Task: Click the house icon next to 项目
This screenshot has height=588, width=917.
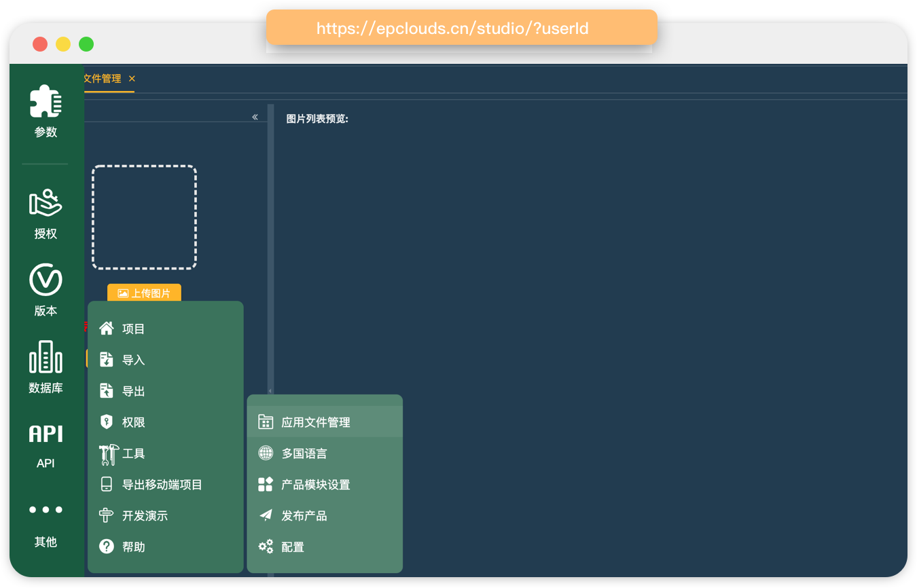Action: (x=107, y=329)
